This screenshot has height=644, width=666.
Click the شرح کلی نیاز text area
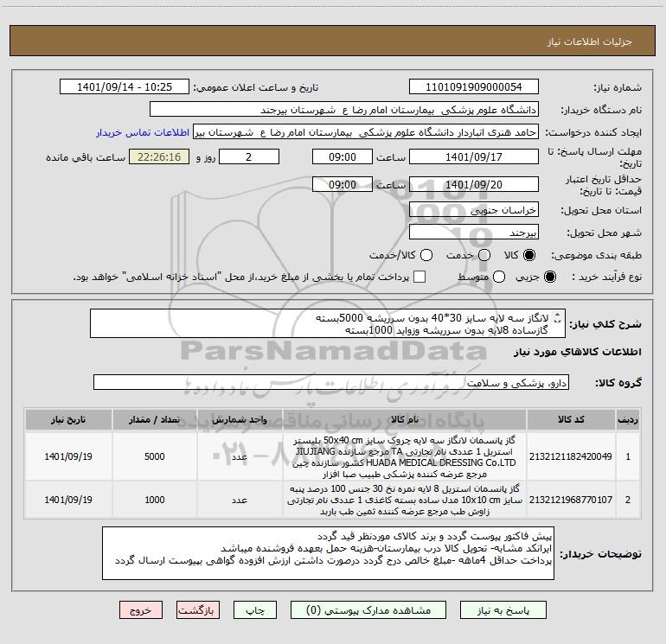[x=328, y=323]
